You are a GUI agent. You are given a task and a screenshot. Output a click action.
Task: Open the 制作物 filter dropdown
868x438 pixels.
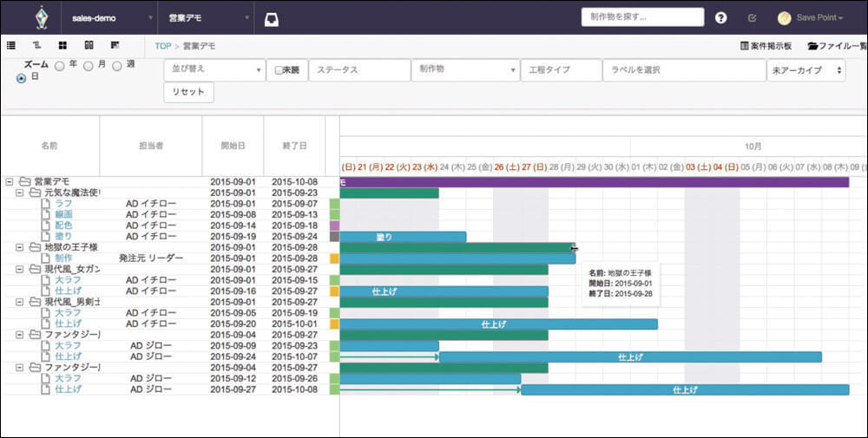[465, 70]
